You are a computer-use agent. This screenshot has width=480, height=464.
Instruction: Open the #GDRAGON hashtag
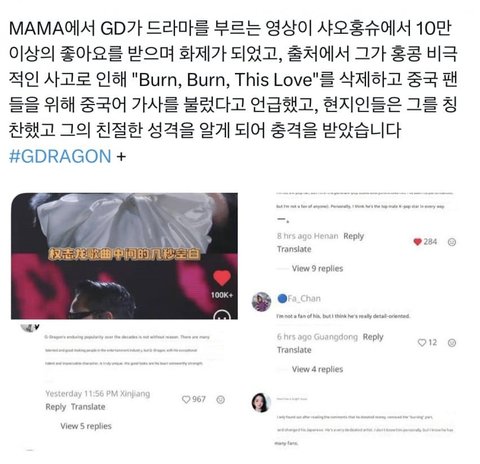coord(60,156)
